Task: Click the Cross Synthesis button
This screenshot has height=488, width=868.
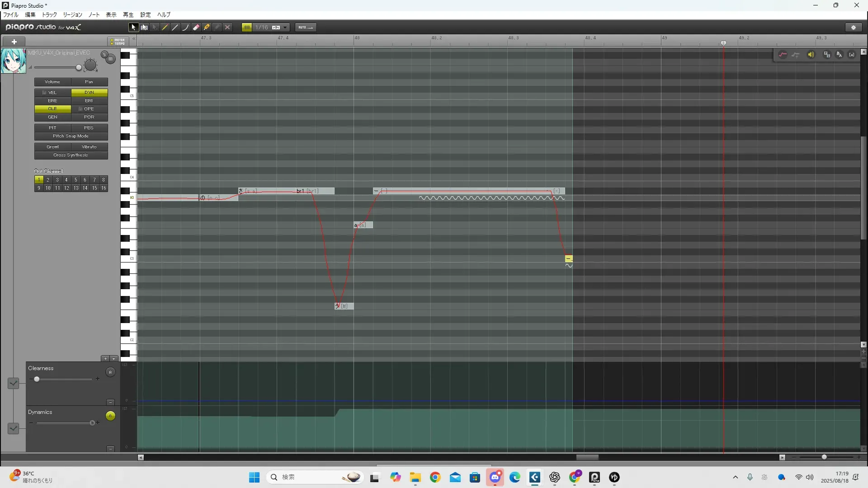Action: (x=71, y=155)
